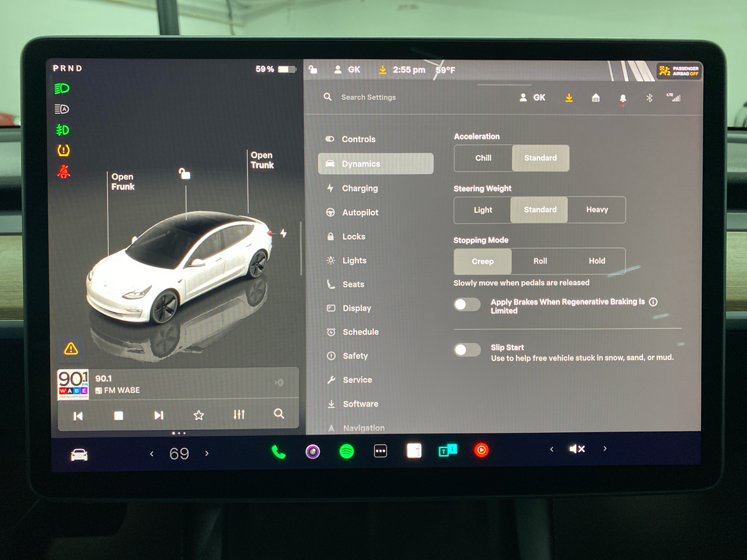Tap the Search Settings field
This screenshot has height=560, width=747.
tap(368, 97)
